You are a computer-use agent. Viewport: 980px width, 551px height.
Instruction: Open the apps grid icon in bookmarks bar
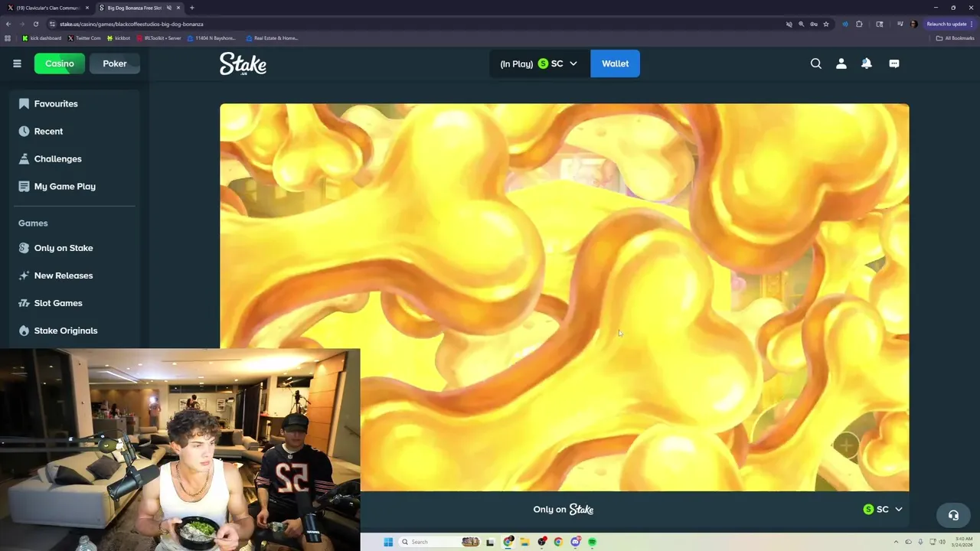tap(8, 37)
